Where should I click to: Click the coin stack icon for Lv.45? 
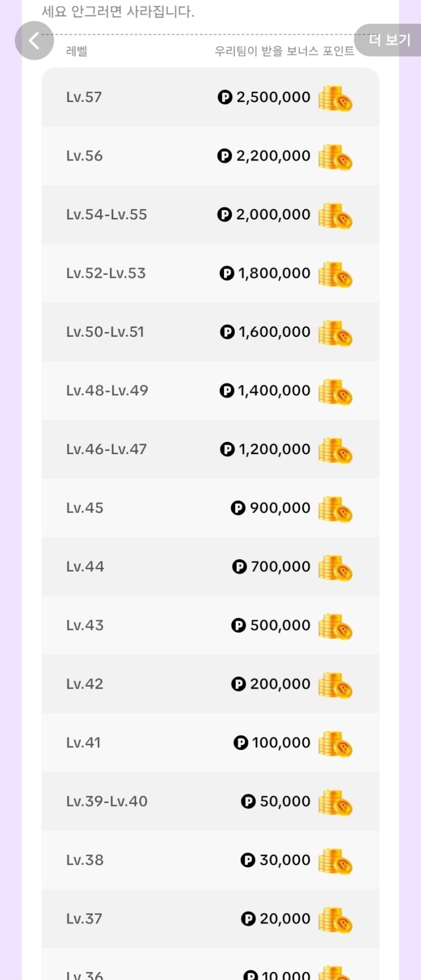(x=335, y=509)
